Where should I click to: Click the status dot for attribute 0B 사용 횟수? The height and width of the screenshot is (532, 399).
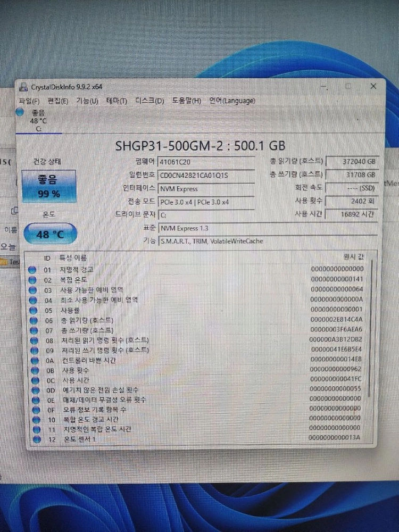[x=35, y=371]
